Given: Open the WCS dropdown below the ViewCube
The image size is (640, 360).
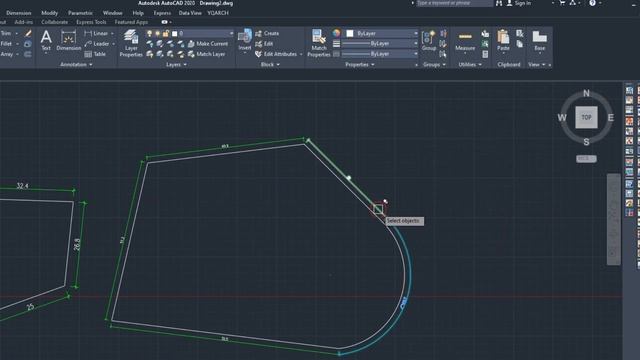Looking at the screenshot, I should 586,158.
